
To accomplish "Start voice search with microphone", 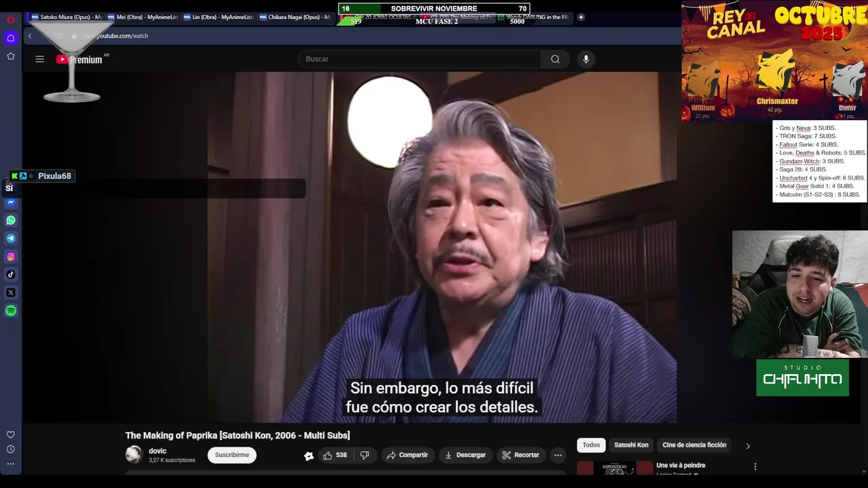I will point(586,59).
